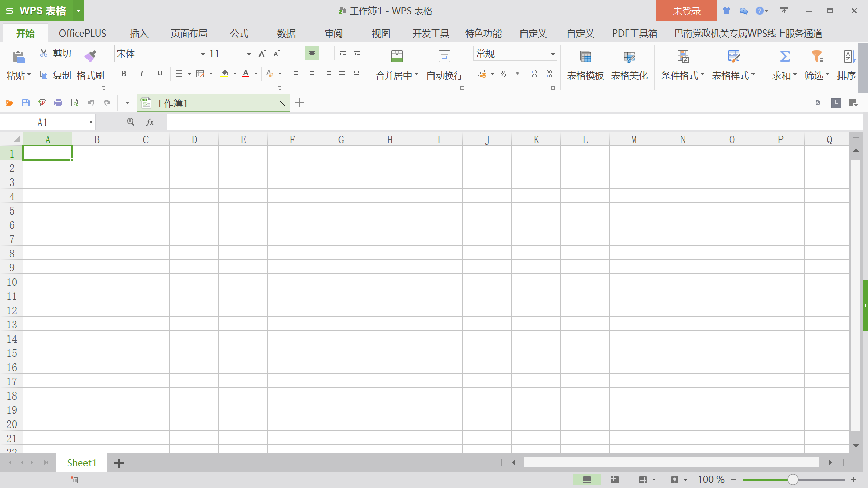Click the 表格美化 table beautify icon
Image resolution: width=868 pixels, height=488 pixels.
coord(629,56)
